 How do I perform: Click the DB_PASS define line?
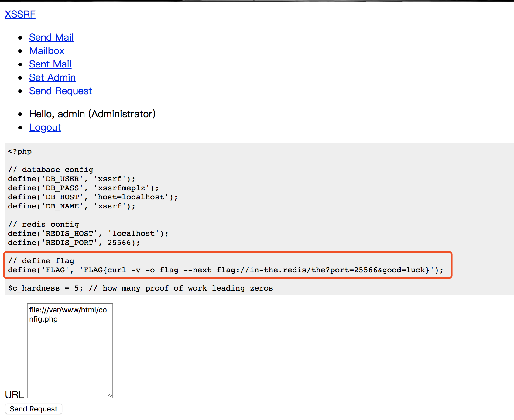click(83, 188)
